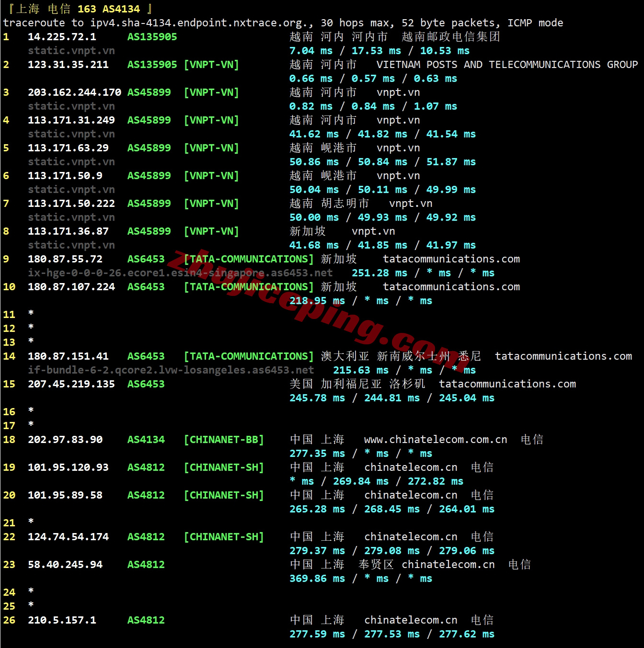The height and width of the screenshot is (648, 644).
Task: Select the IP address 14.225.72.1
Action: (x=62, y=37)
